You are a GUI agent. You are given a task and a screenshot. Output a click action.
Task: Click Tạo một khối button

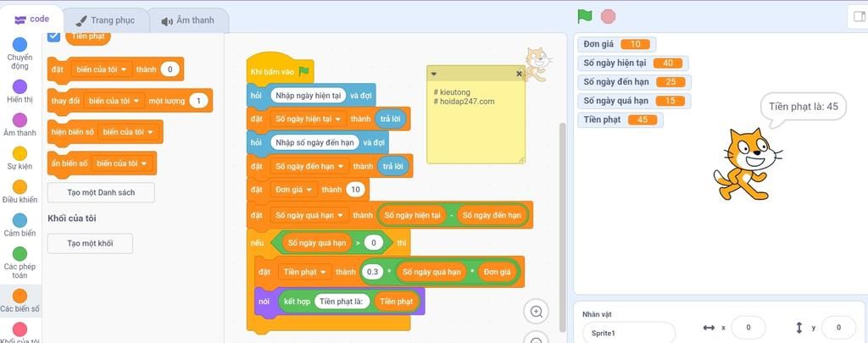coord(90,243)
